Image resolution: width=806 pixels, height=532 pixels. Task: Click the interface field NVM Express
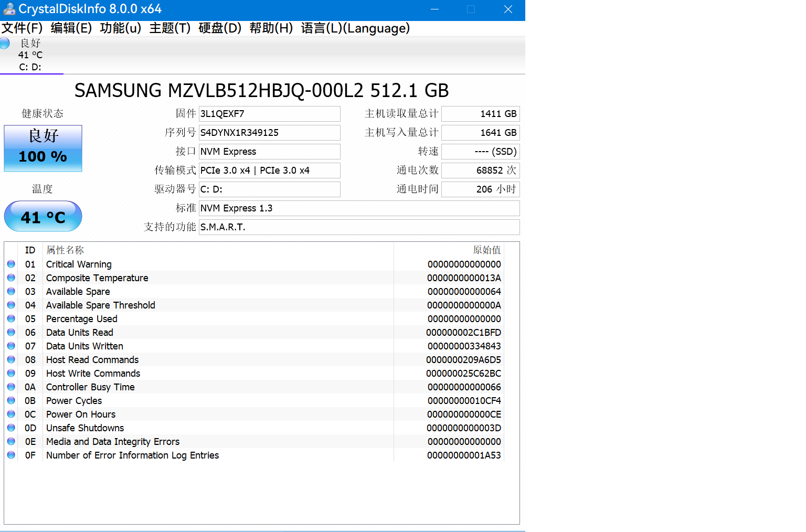(x=270, y=152)
